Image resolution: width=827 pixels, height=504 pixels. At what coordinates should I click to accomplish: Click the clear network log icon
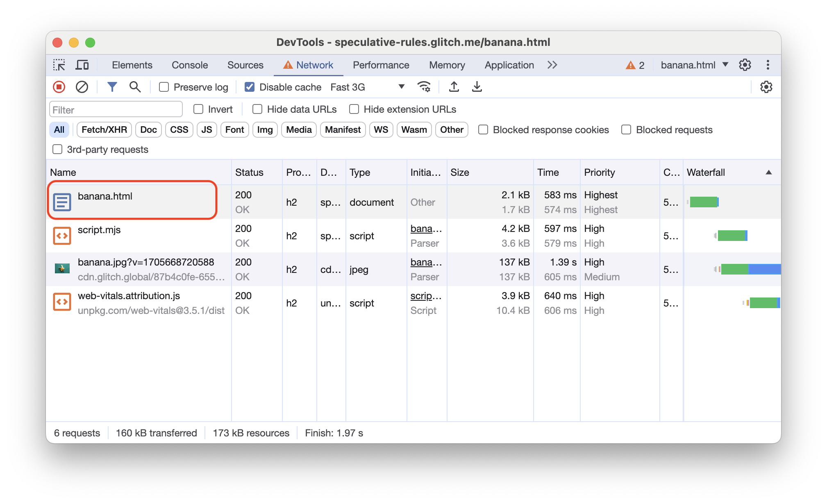(82, 87)
